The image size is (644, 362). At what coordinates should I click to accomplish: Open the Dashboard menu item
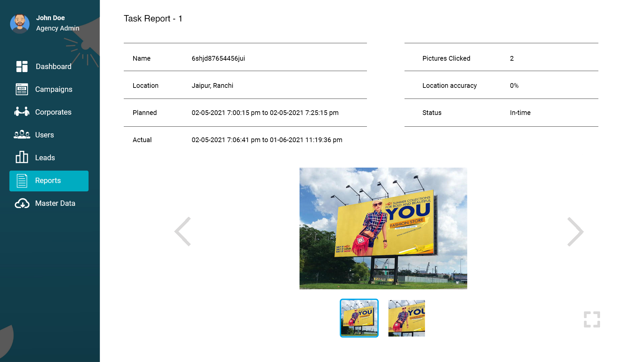click(54, 66)
